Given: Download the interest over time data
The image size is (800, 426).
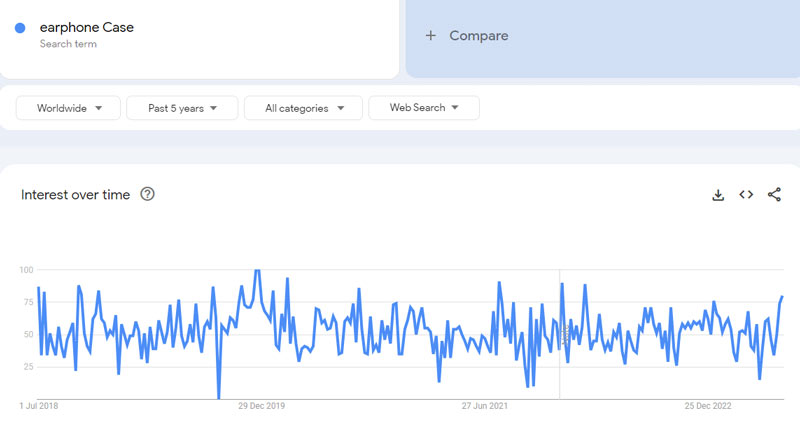Looking at the screenshot, I should 718,195.
